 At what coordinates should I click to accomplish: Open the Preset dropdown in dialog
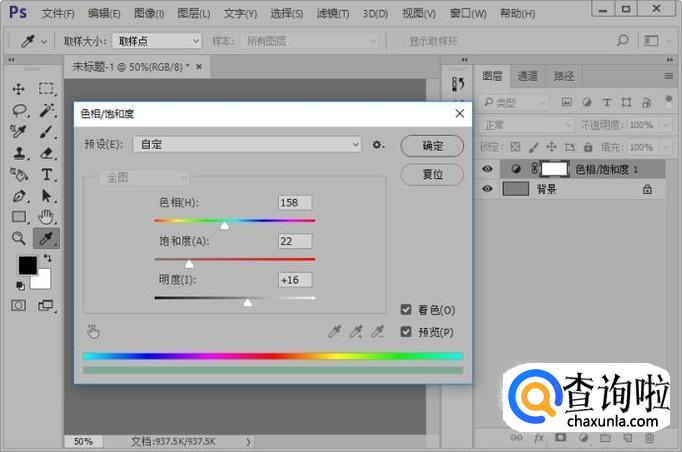coord(247,144)
